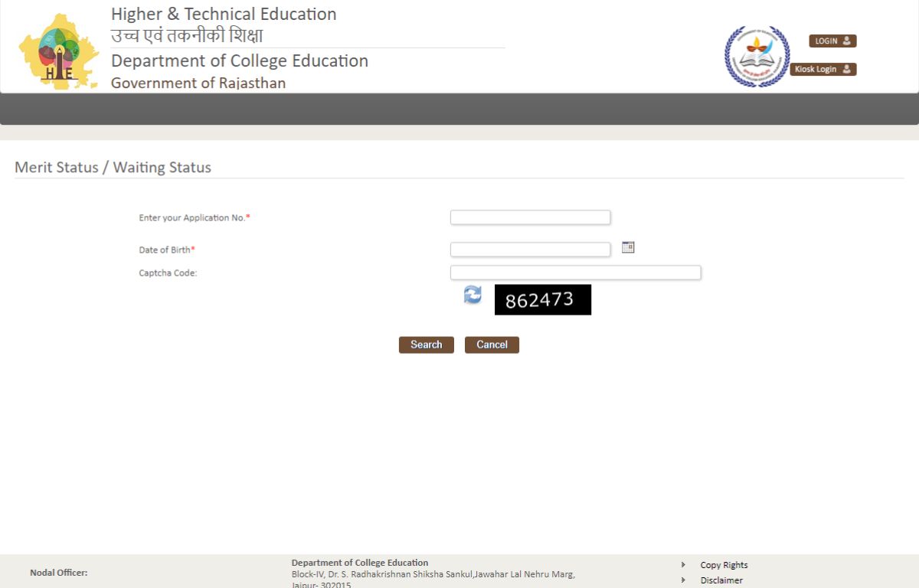Click the Cancel button
The width and height of the screenshot is (919, 588).
tap(492, 345)
